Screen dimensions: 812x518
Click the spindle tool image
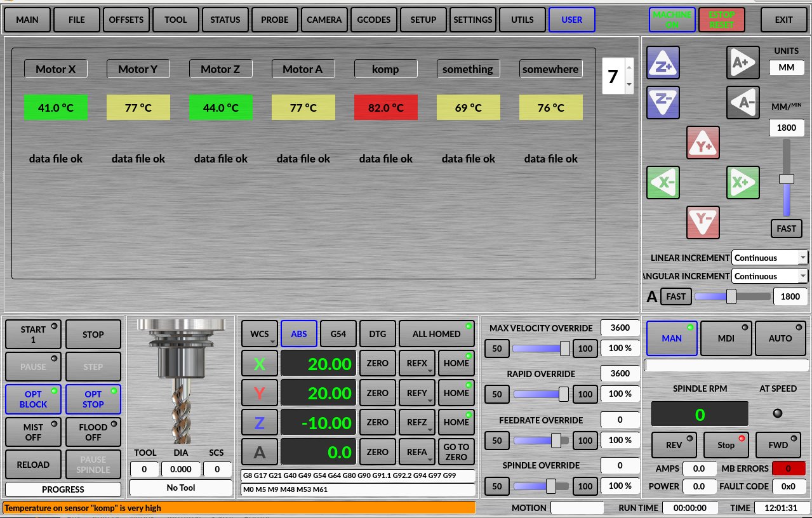point(181,382)
